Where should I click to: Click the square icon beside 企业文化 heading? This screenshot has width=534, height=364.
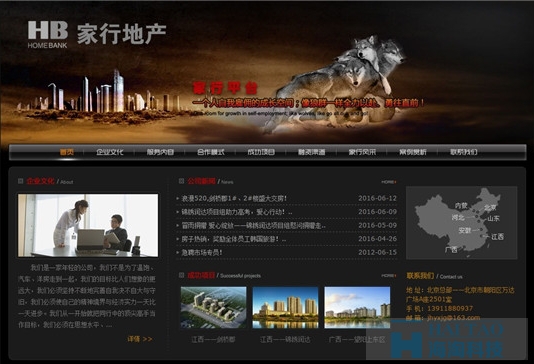20,181
